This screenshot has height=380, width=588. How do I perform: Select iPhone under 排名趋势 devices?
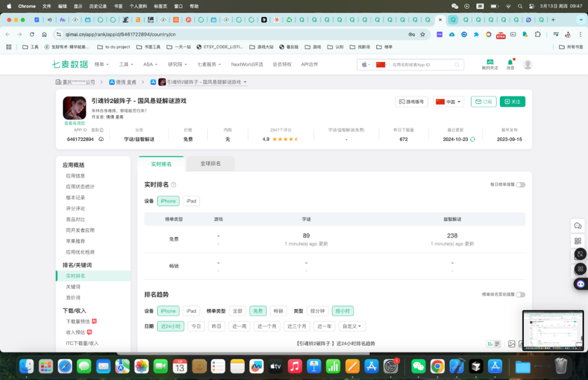pos(168,311)
